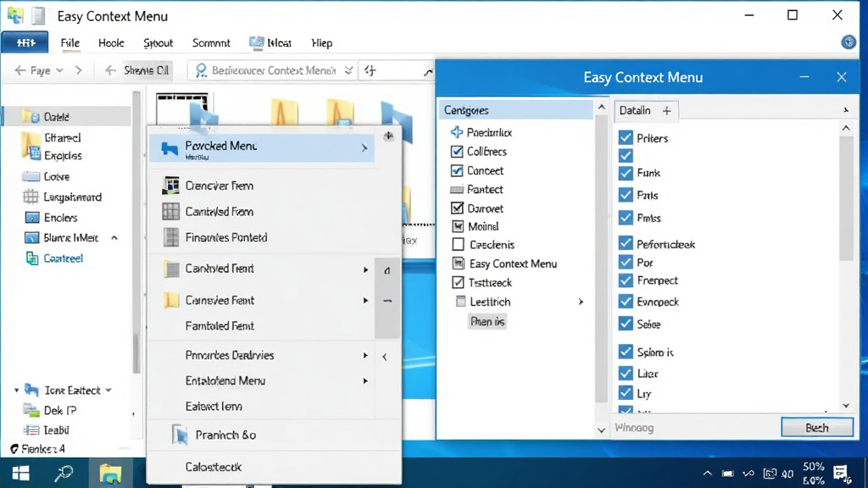Screen dimensions: 868x488
Task: Choose Cantaled From in the context menu
Action: tap(220, 211)
